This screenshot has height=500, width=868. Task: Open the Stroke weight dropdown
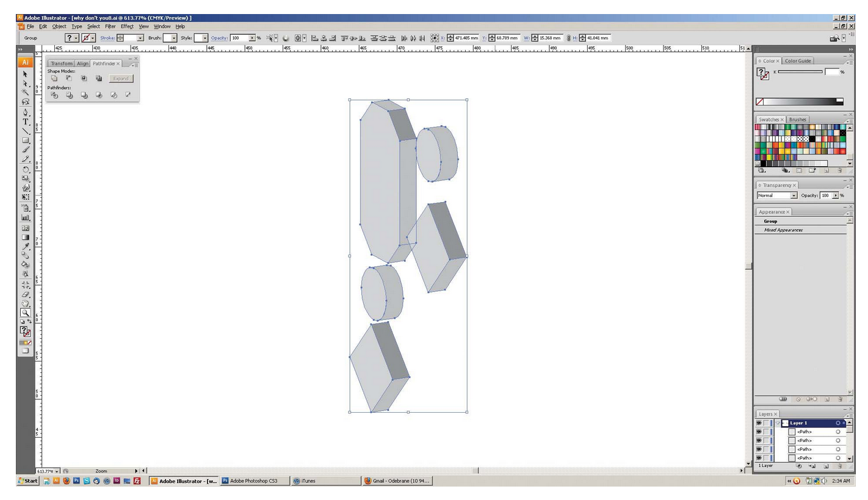pyautogui.click(x=140, y=38)
